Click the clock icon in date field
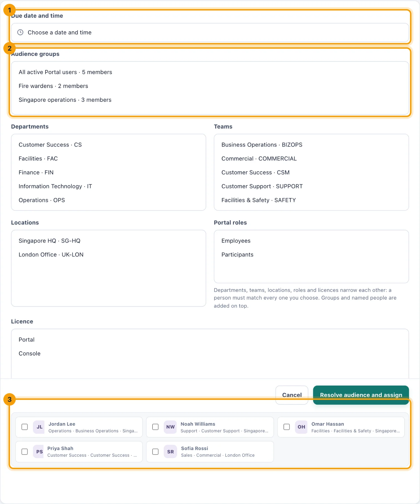The height and width of the screenshot is (504, 420). pos(20,32)
